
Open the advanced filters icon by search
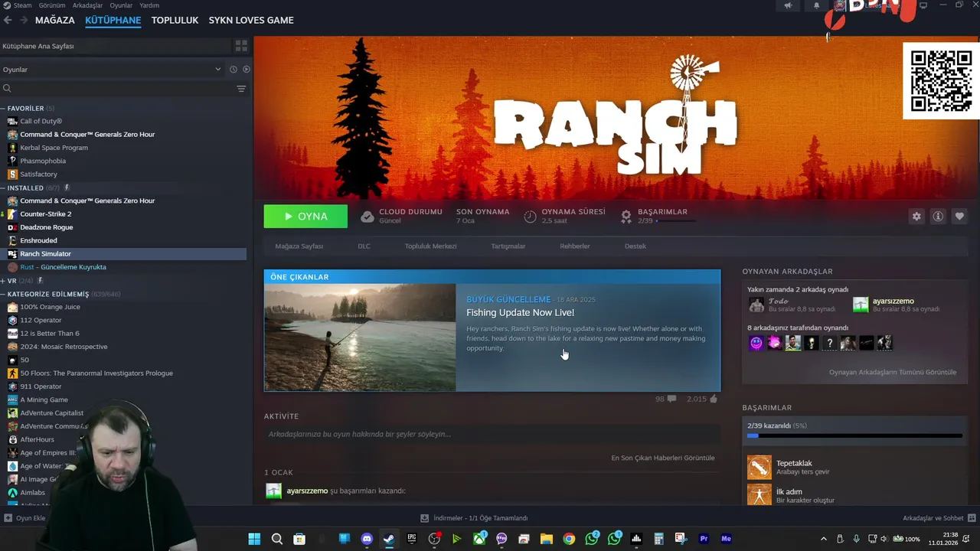click(241, 89)
